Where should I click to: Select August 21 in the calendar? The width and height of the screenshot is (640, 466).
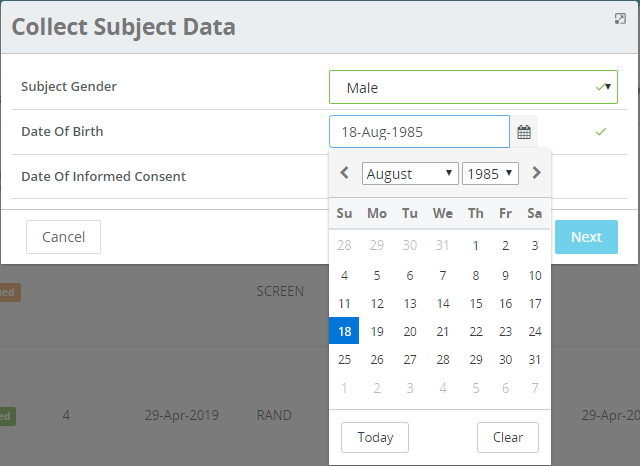click(x=442, y=332)
